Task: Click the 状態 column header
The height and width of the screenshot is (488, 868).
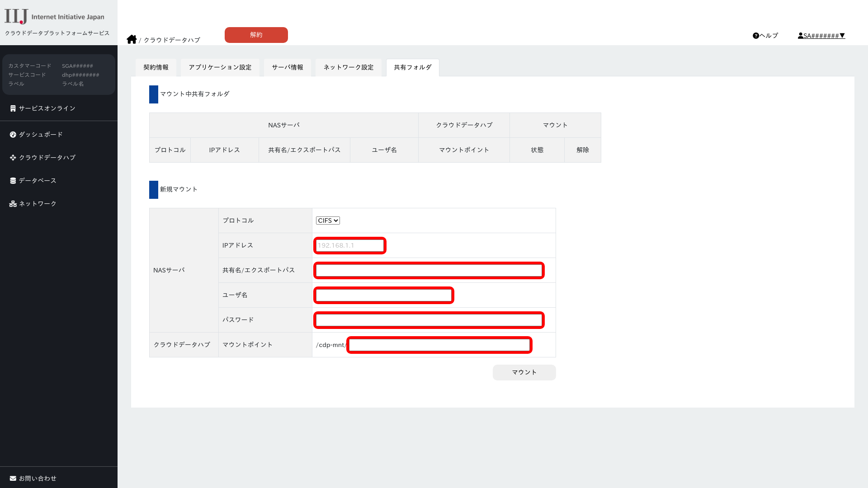Action: tap(537, 150)
